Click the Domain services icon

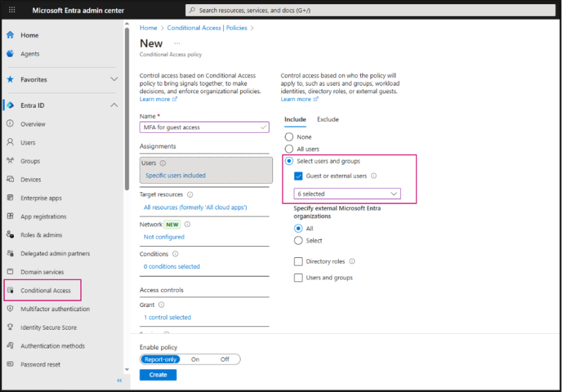[x=10, y=272]
